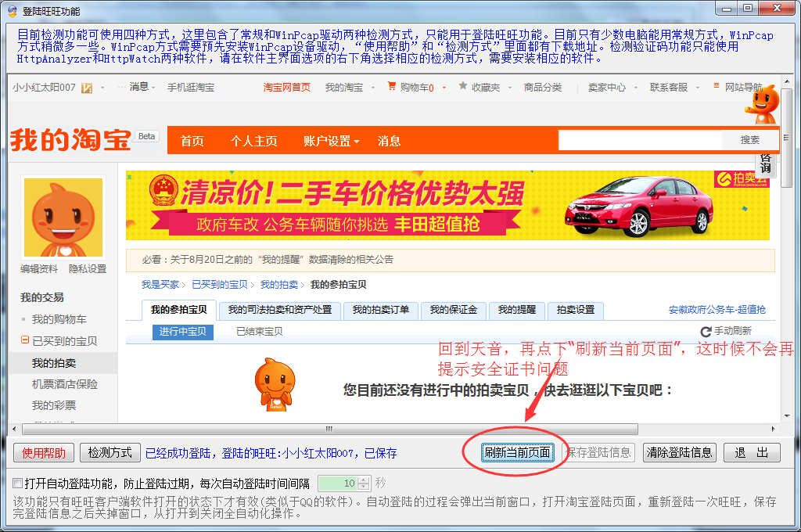The image size is (801, 532).
Task: Open the 我的保证金 tab
Action: (454, 310)
